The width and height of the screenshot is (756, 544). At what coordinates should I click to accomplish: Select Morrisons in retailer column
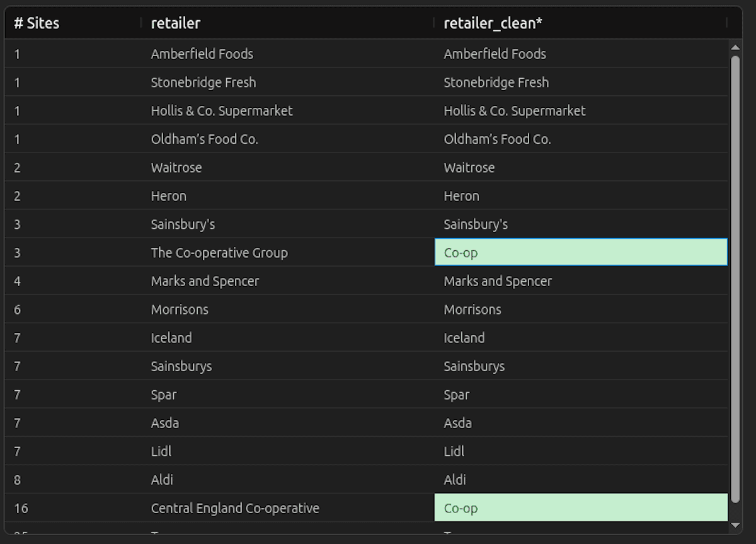180,309
